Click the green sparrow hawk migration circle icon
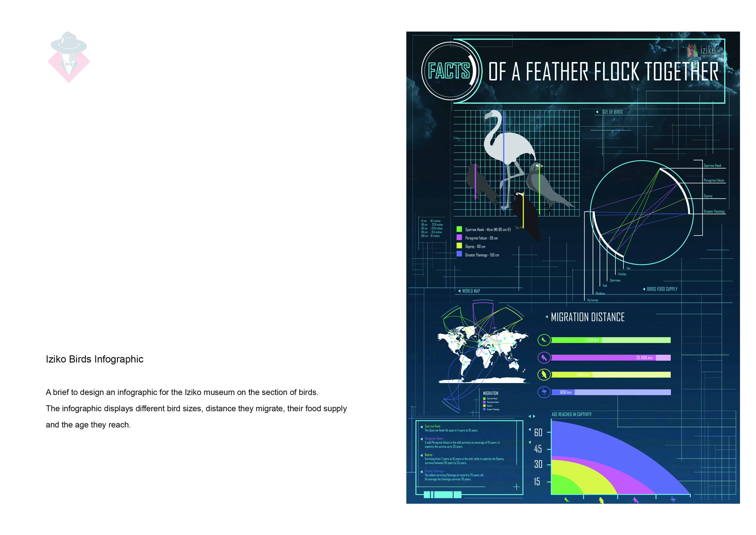The width and height of the screenshot is (756, 535). (x=544, y=340)
